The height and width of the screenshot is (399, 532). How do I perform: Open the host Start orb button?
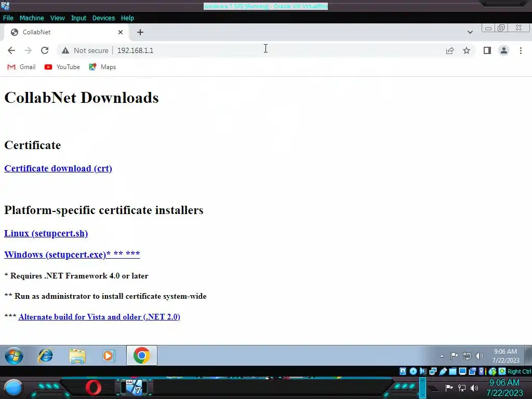coord(14,388)
